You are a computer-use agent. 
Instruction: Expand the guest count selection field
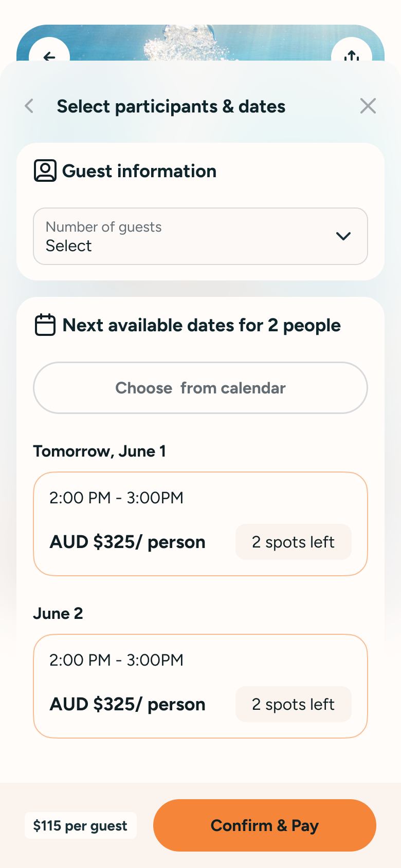tap(200, 236)
